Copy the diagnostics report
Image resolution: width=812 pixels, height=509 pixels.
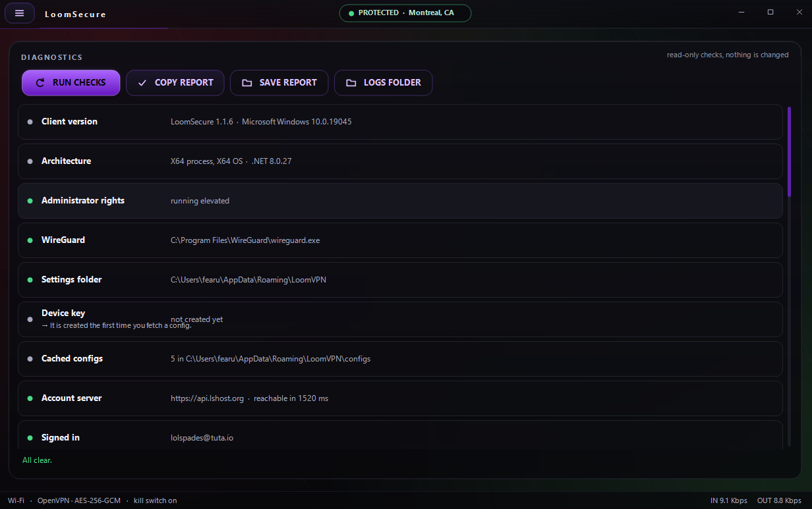click(175, 83)
